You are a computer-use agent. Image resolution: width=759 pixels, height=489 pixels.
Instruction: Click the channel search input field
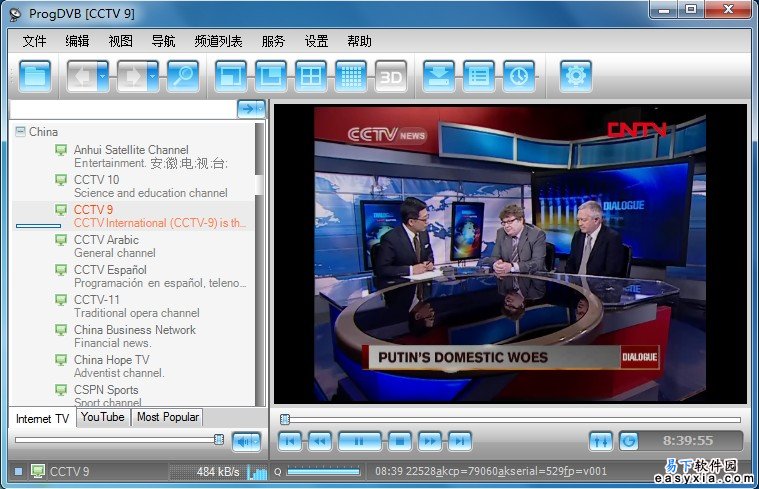[x=122, y=108]
